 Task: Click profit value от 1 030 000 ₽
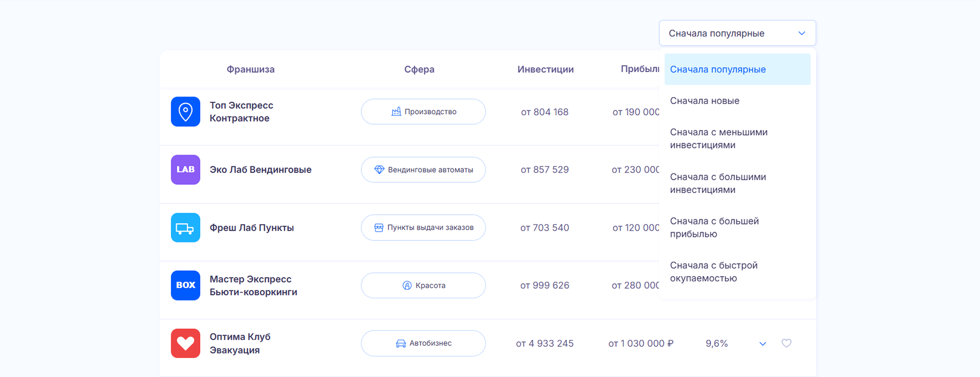[641, 343]
